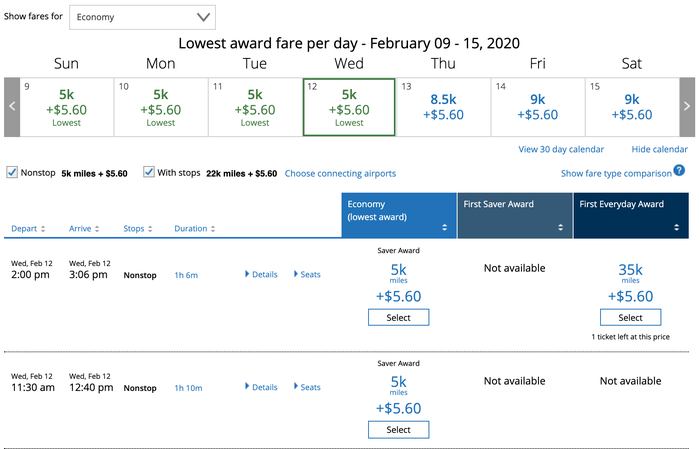Image resolution: width=700 pixels, height=449 pixels.
Task: Toggle the With stops checkbox
Action: (x=149, y=172)
